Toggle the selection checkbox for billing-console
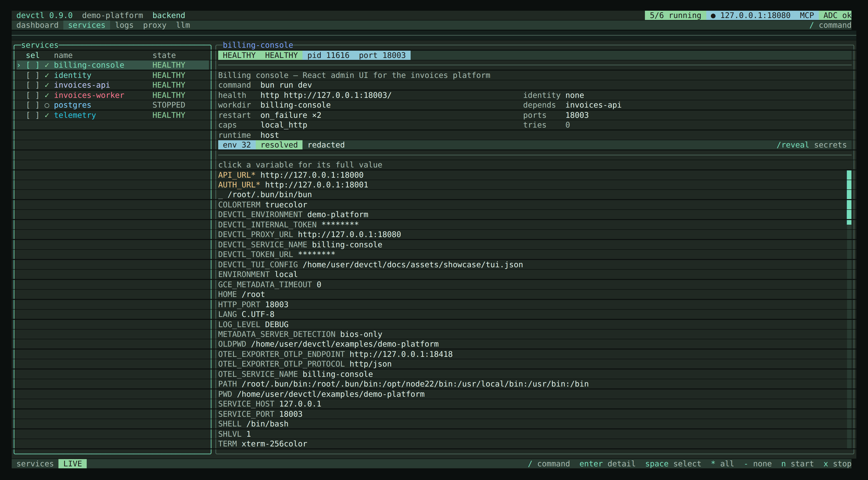This screenshot has height=480, width=868. click(x=33, y=65)
